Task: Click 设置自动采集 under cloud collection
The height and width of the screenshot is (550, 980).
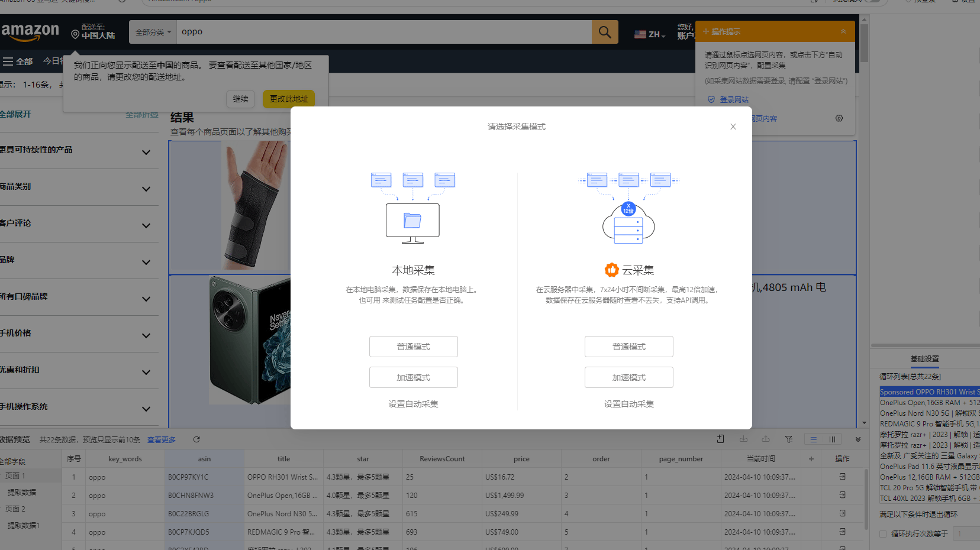Action: 629,404
